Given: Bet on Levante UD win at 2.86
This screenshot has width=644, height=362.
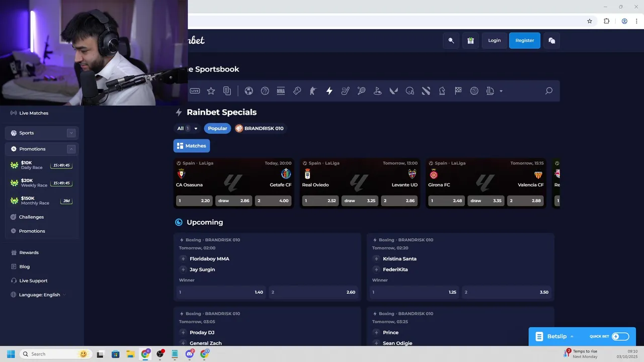Looking at the screenshot, I should point(399,201).
